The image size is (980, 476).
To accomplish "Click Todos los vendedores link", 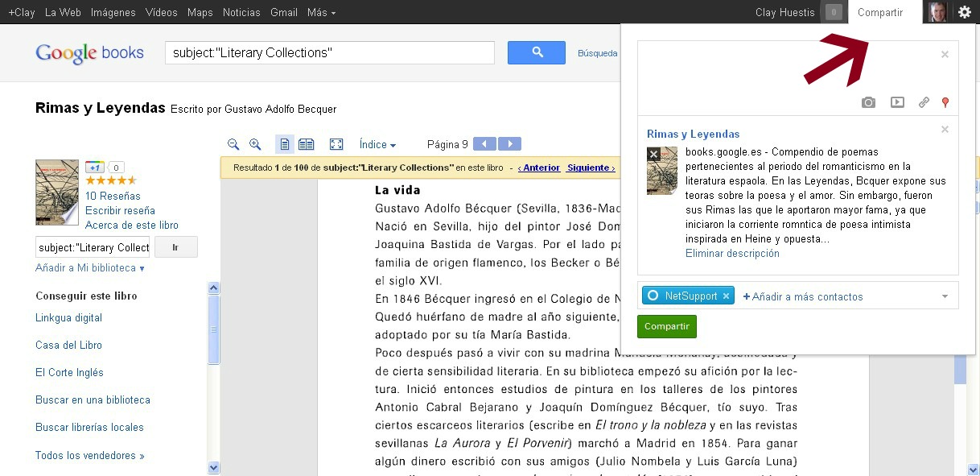I will [90, 455].
